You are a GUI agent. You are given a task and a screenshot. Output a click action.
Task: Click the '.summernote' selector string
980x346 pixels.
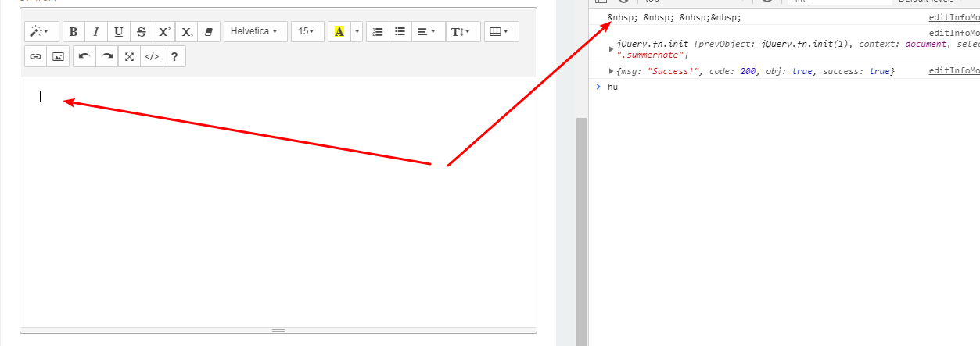652,55
